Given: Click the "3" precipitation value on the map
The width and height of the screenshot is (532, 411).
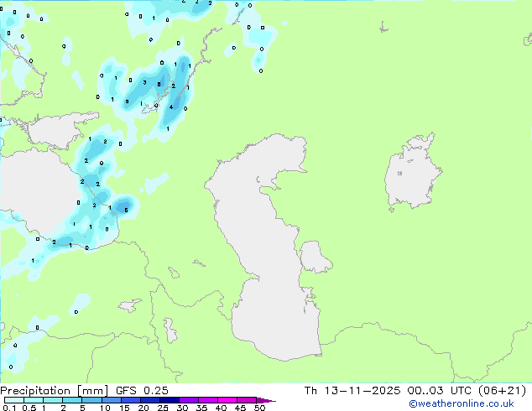Looking at the screenshot, I should click(145, 82).
